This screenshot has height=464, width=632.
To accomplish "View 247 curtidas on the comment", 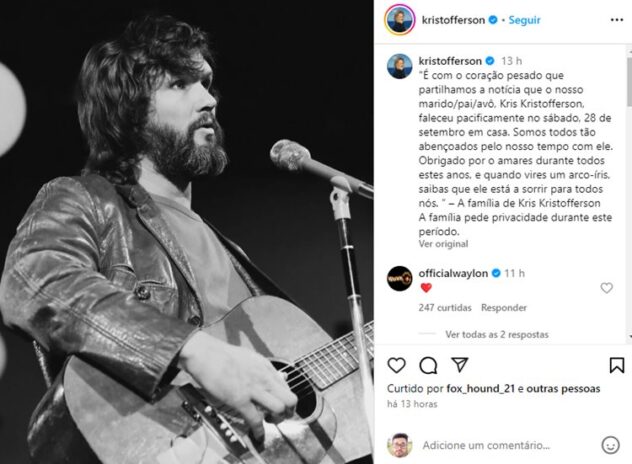I will (445, 308).
